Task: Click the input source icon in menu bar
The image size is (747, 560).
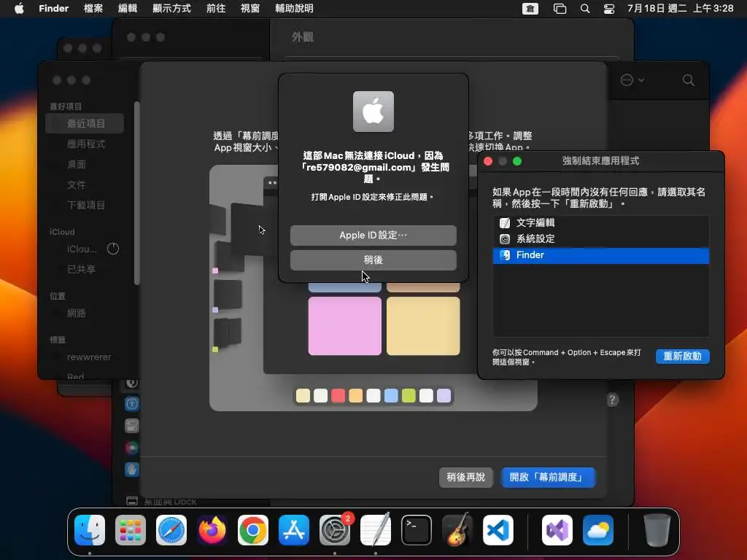Action: (x=530, y=9)
